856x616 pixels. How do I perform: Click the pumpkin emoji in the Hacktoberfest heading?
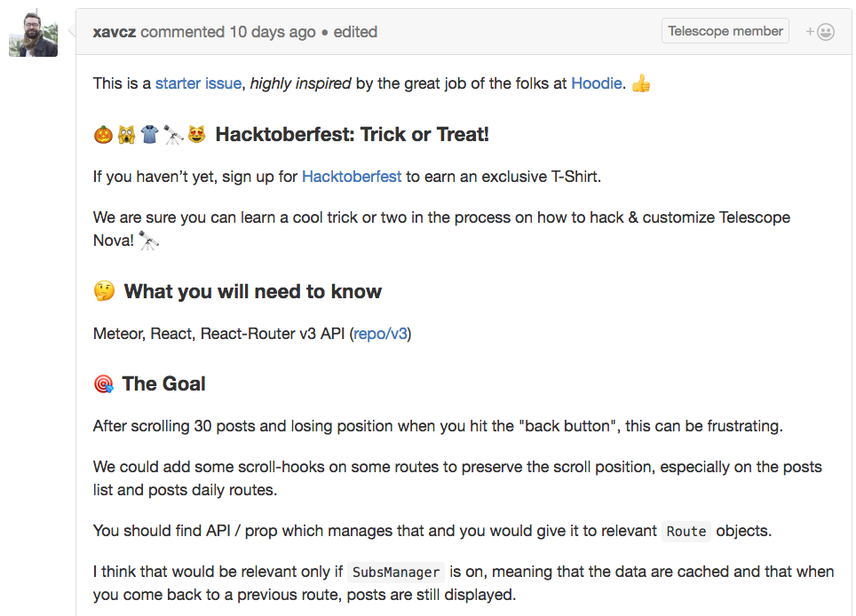103,134
